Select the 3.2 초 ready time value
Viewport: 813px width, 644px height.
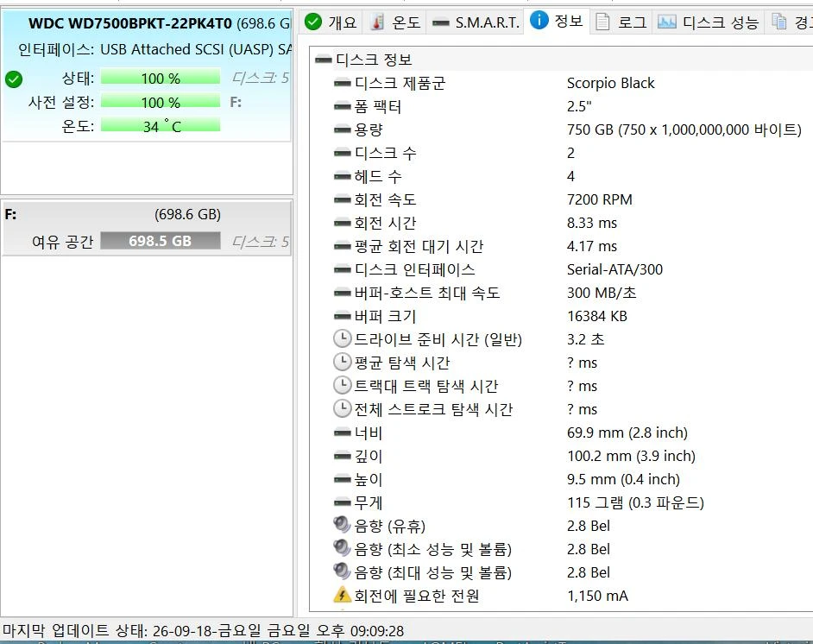[585, 339]
